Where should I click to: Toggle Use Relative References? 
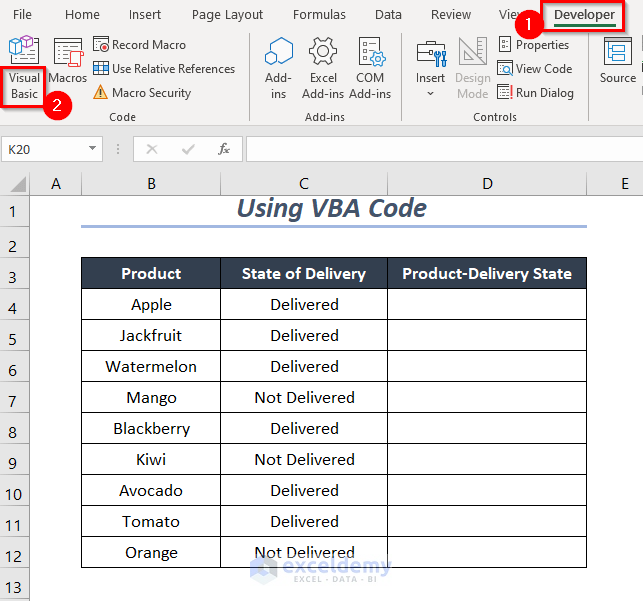click(x=164, y=68)
